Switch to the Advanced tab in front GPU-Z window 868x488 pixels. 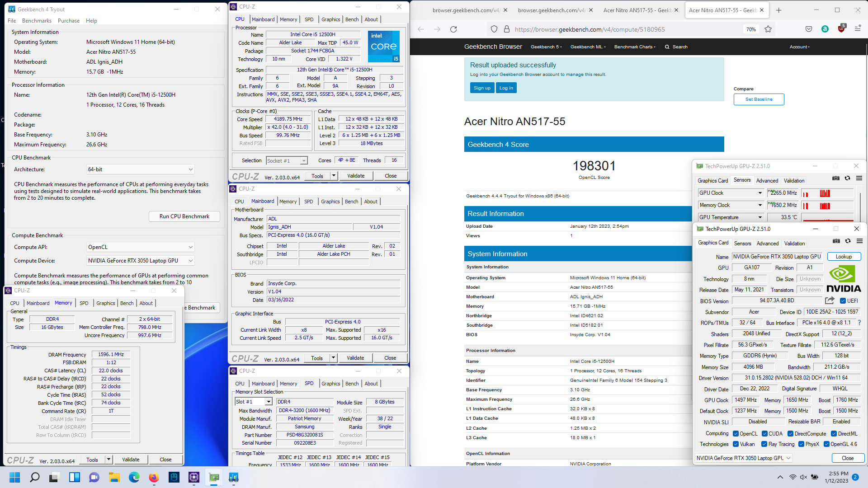(768, 243)
